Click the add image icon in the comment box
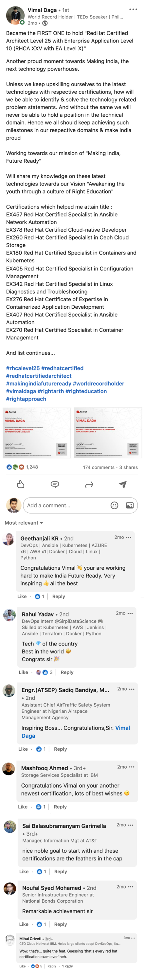 (130, 505)
